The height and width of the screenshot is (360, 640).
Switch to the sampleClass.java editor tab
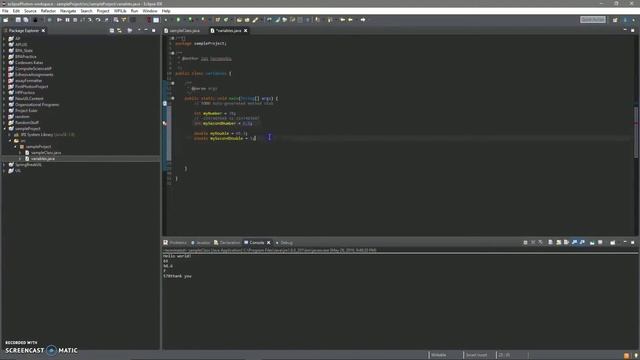click(182, 31)
